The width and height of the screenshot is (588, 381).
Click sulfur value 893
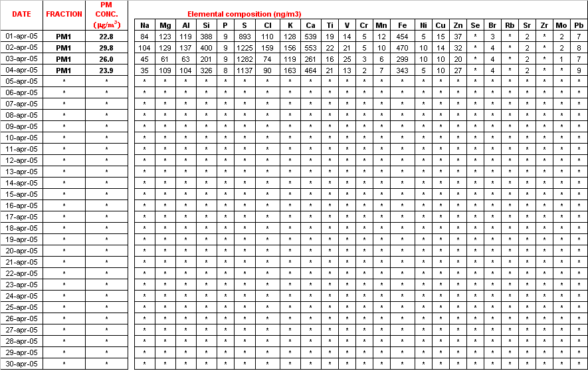[x=245, y=37]
